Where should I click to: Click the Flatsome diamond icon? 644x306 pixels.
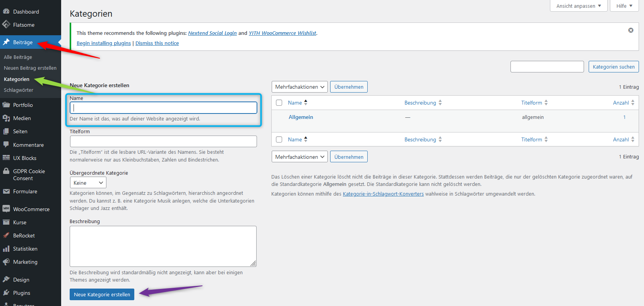[6, 25]
